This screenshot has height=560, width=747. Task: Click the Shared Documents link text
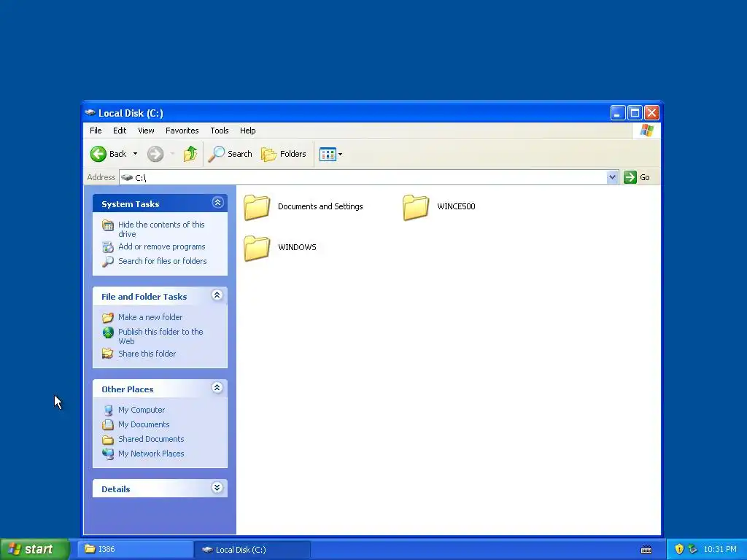(151, 439)
